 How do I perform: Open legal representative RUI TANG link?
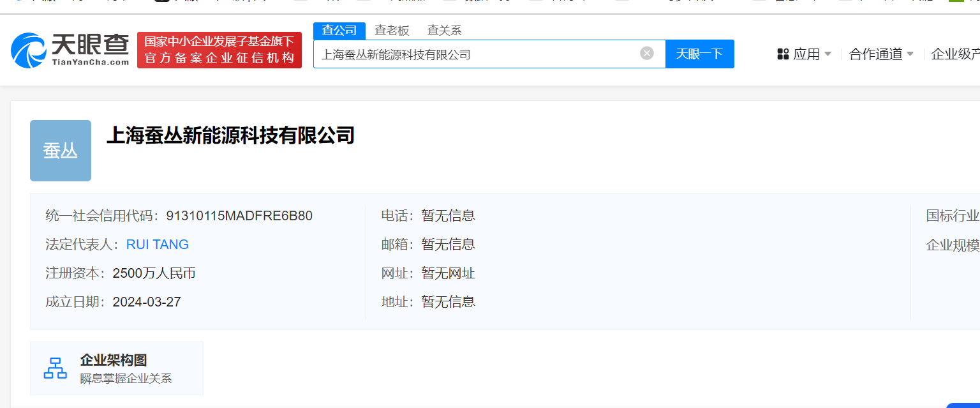click(x=158, y=245)
